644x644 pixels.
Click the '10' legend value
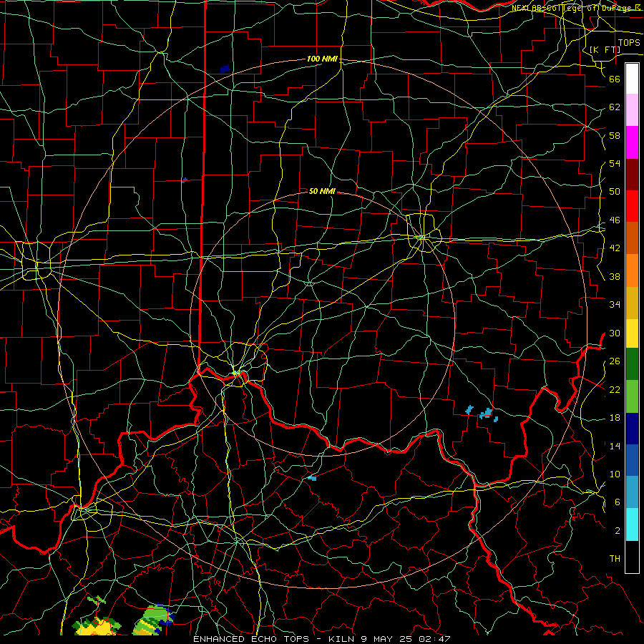(x=615, y=474)
